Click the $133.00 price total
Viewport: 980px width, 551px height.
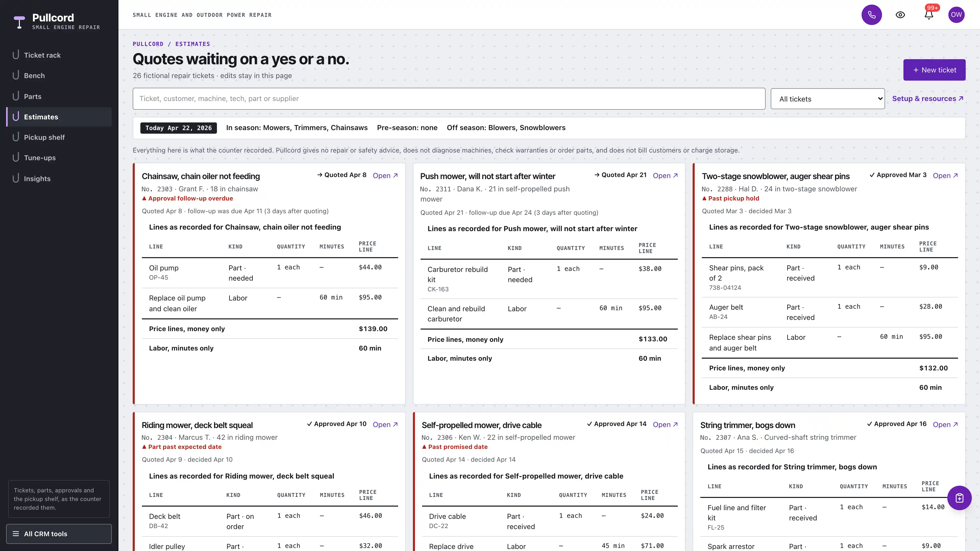[653, 339]
